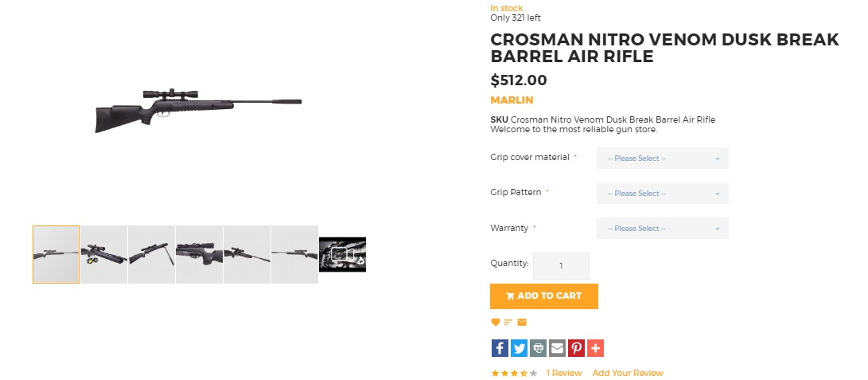Image resolution: width=868 pixels, height=380 pixels.
Task: Focus the Quantity input field
Action: 562,266
